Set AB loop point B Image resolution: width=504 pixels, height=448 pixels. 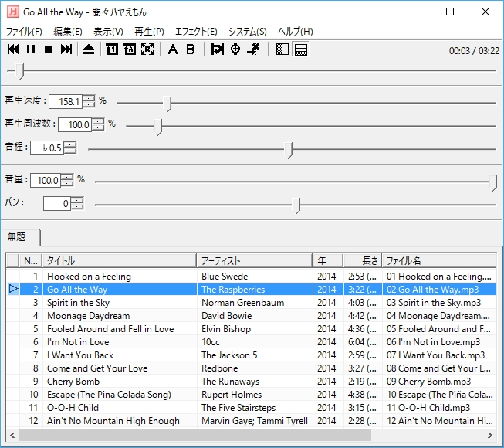(191, 49)
